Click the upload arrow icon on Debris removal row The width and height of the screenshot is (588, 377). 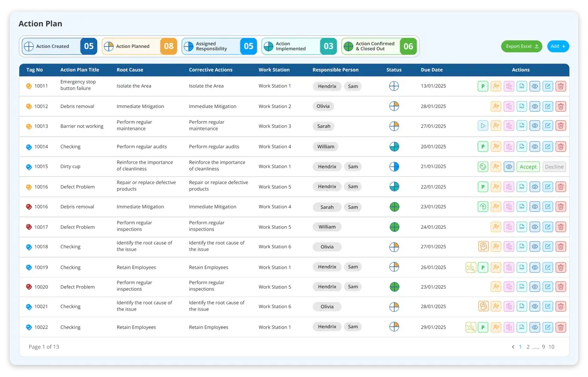coord(483,207)
